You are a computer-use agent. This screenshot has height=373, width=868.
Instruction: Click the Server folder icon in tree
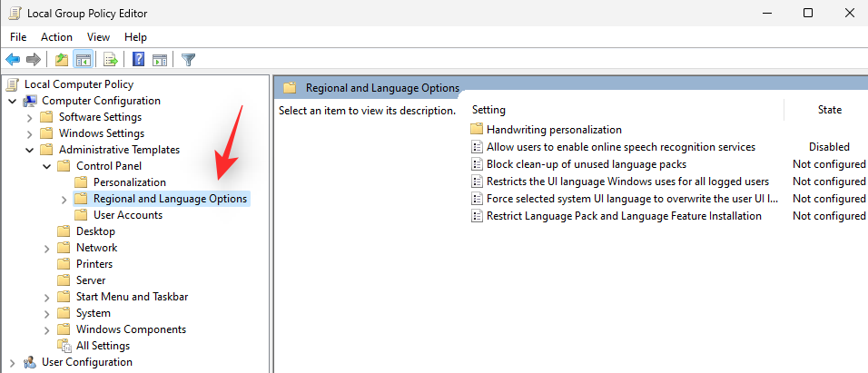(x=64, y=280)
